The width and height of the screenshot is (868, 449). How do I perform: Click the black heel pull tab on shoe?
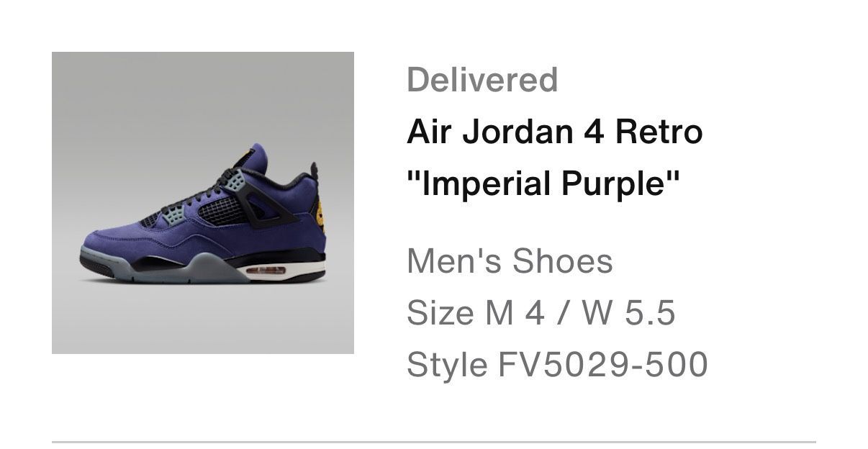tap(315, 173)
